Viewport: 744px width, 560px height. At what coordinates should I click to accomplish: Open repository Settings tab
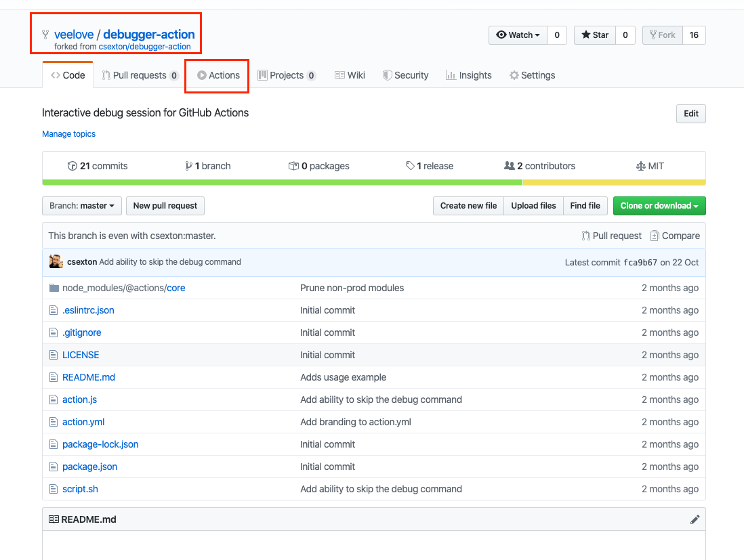coord(533,75)
